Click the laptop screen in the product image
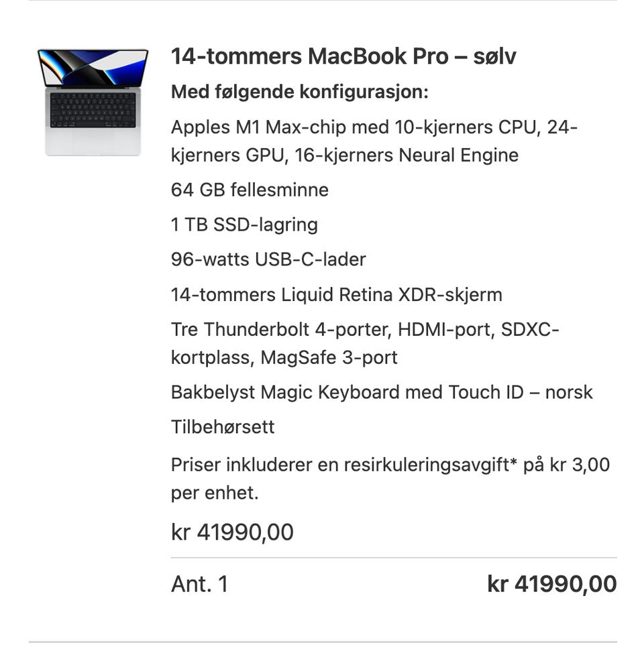The image size is (644, 657). tap(93, 68)
